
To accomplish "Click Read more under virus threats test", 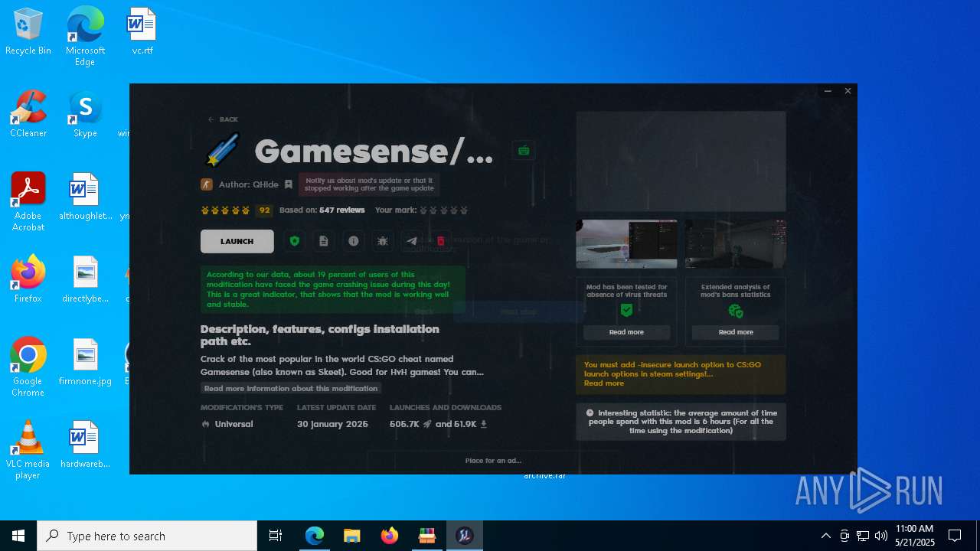I will (626, 332).
